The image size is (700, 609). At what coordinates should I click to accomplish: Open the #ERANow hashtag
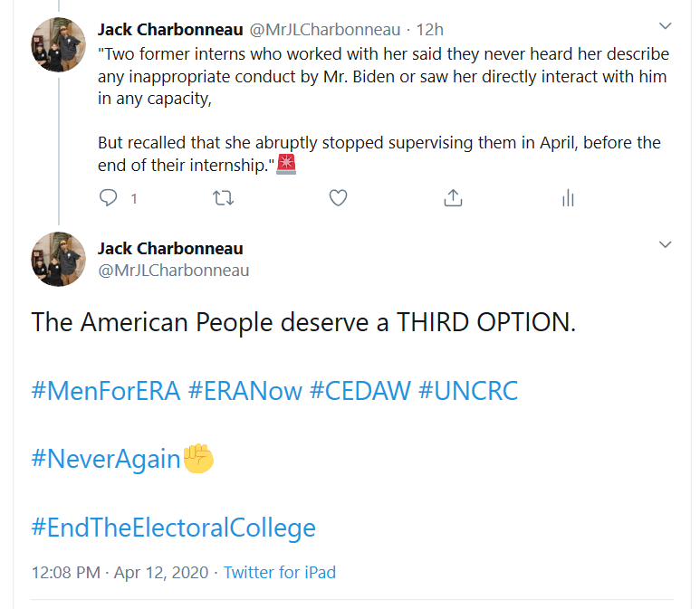(245, 391)
